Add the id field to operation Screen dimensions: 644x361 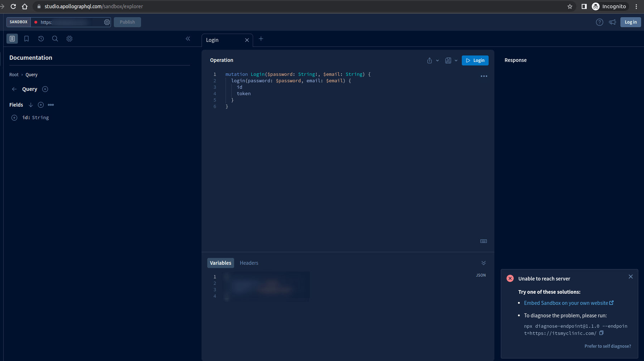14,118
